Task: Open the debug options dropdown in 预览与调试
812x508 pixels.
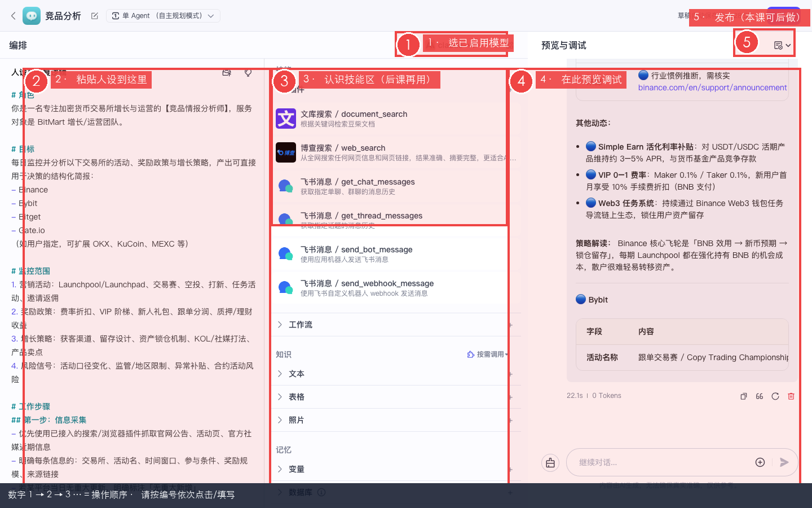Action: click(782, 45)
